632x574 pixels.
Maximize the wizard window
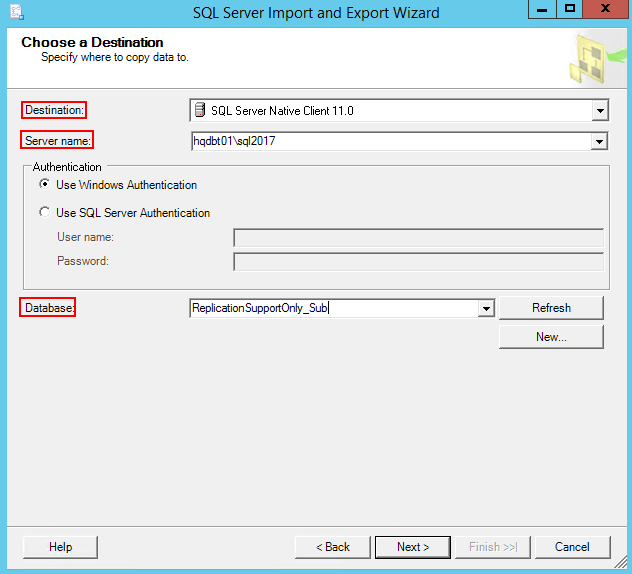pyautogui.click(x=570, y=9)
